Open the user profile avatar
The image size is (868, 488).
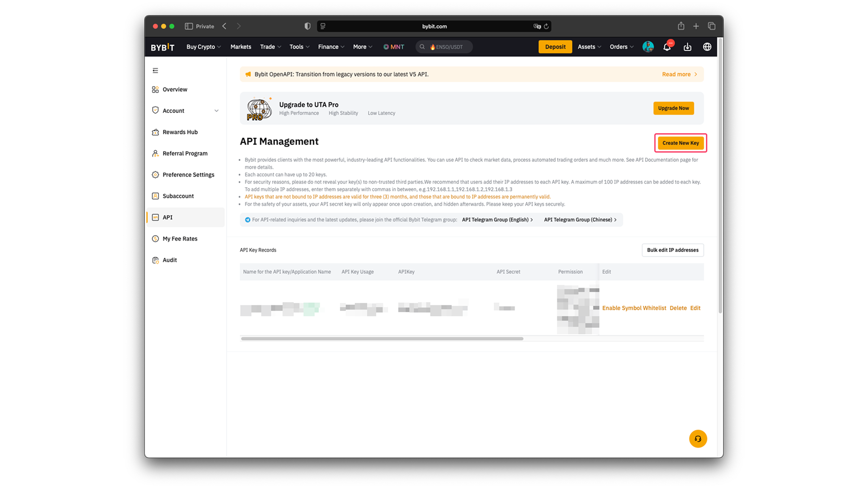[648, 47]
